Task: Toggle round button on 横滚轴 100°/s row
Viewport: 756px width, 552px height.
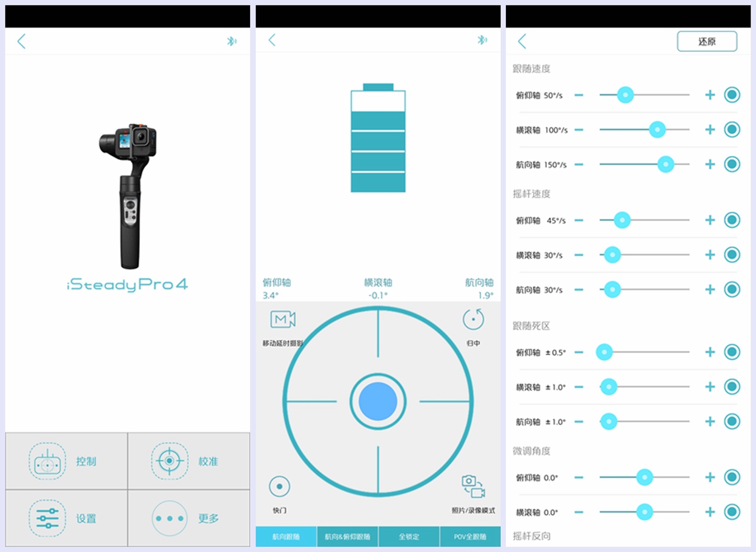Action: click(732, 130)
